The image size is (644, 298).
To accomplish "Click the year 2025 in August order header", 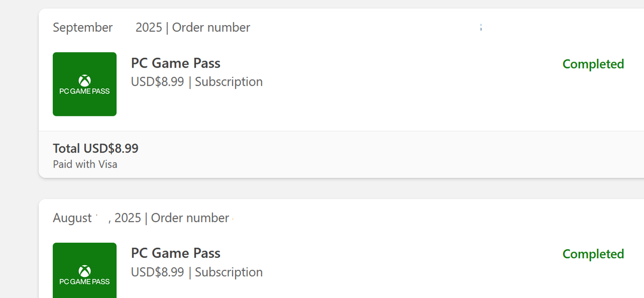I will click(127, 218).
